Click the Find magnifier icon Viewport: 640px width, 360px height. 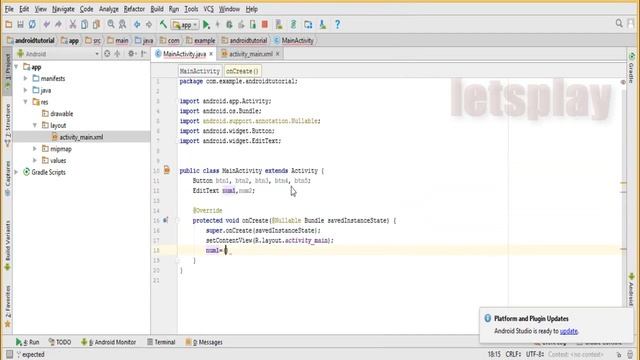coord(111,24)
